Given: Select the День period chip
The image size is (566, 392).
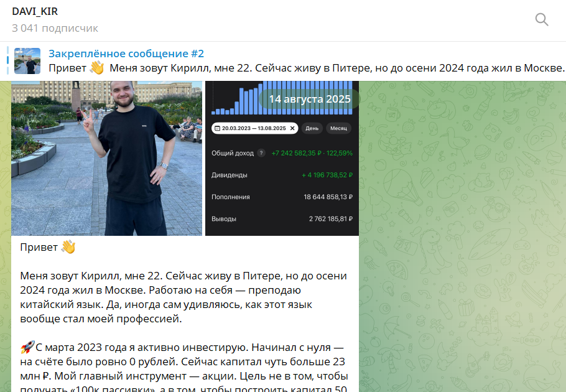Looking at the screenshot, I should click(x=312, y=128).
